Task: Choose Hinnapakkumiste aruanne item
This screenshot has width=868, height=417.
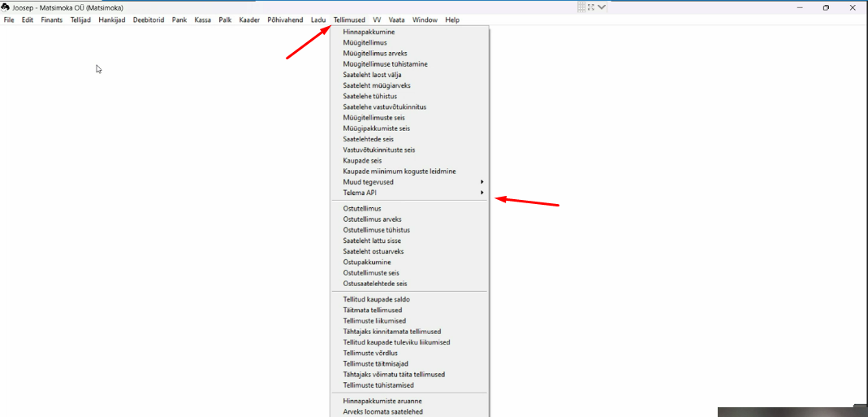Action: pyautogui.click(x=382, y=401)
